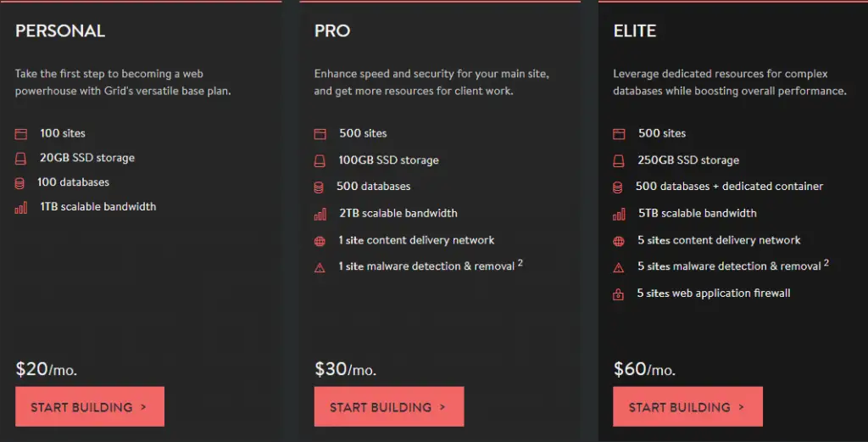
Task: Select the PERSONAL plan heading
Action: (x=60, y=31)
